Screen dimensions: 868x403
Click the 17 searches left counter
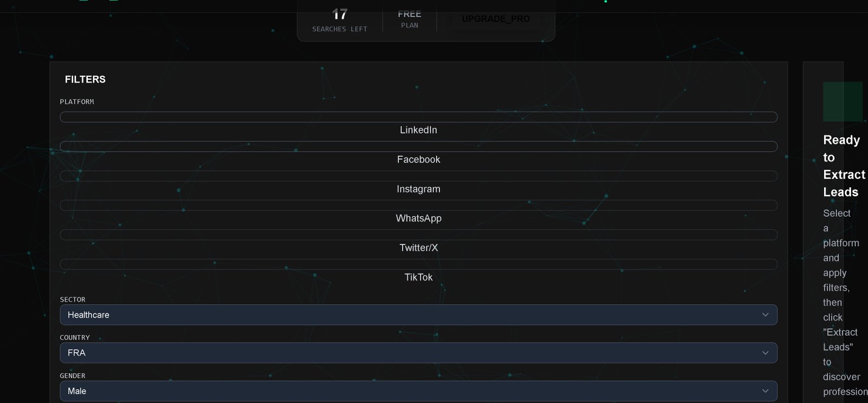(340, 20)
